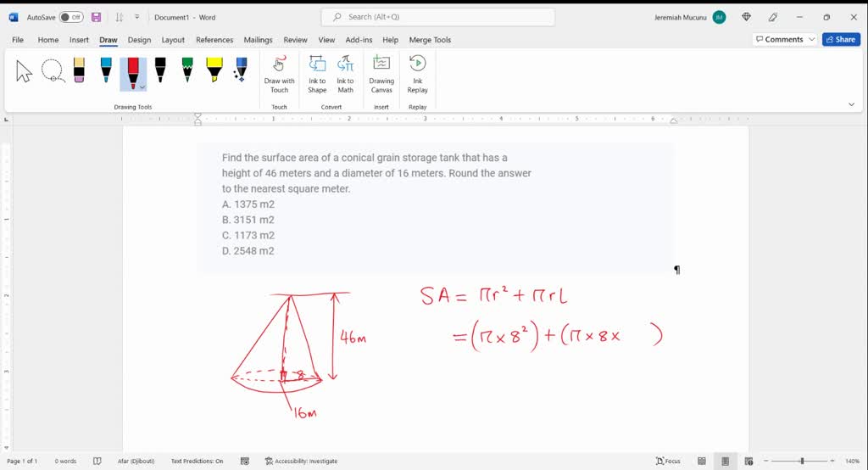Open the Mailings tab
The image size is (868, 470).
(x=258, y=40)
